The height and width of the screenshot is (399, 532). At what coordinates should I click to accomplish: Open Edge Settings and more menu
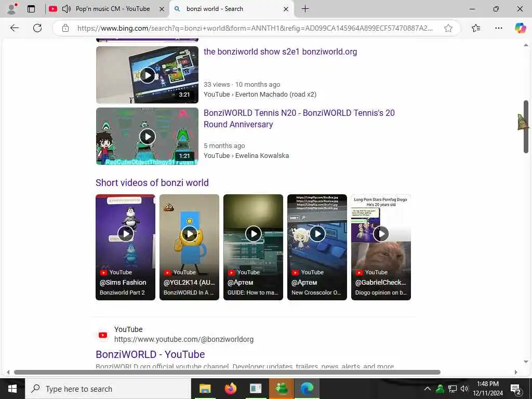pos(498,28)
